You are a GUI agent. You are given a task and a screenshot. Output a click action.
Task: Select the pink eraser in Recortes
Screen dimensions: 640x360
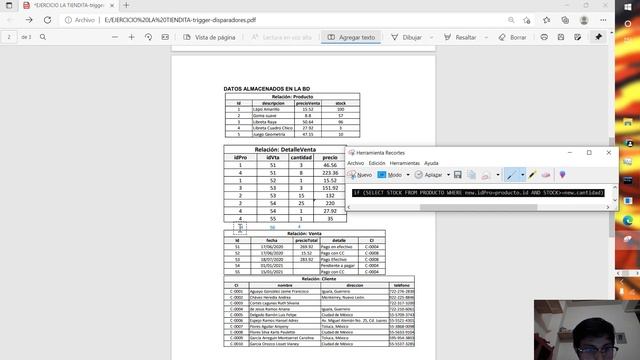pos(546,175)
